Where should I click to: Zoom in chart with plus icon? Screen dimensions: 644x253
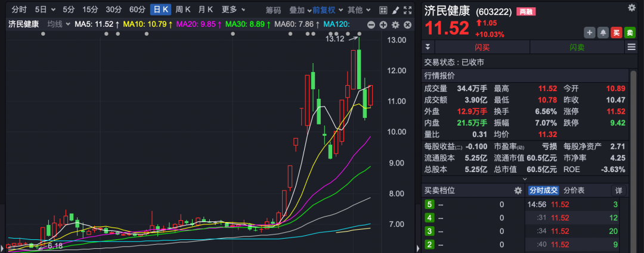pyautogui.click(x=383, y=24)
